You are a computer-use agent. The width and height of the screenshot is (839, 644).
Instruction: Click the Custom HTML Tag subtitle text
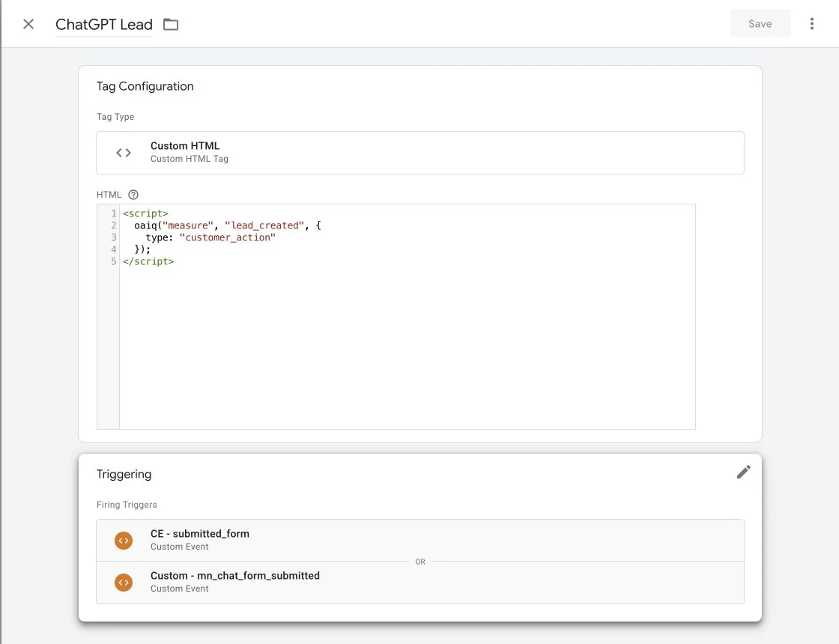190,159
